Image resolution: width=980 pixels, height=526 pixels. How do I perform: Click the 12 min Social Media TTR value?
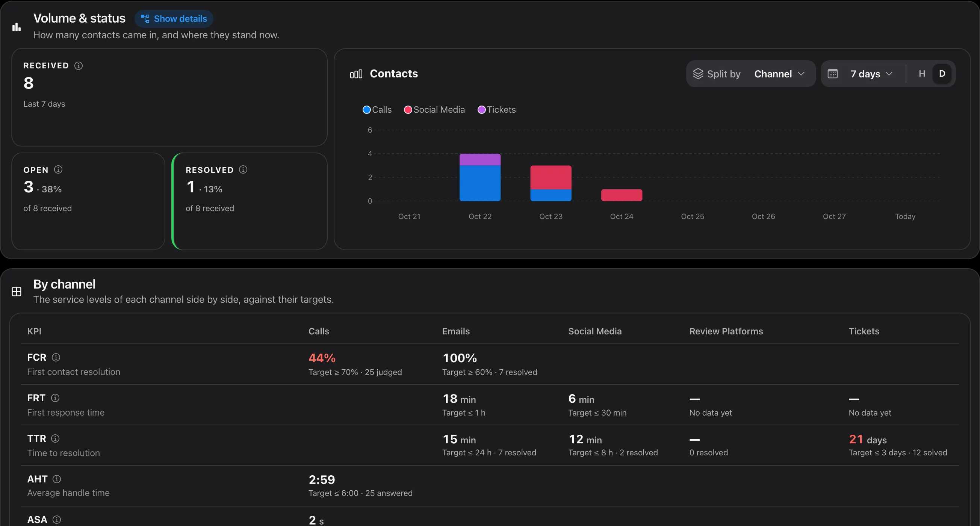pos(585,439)
